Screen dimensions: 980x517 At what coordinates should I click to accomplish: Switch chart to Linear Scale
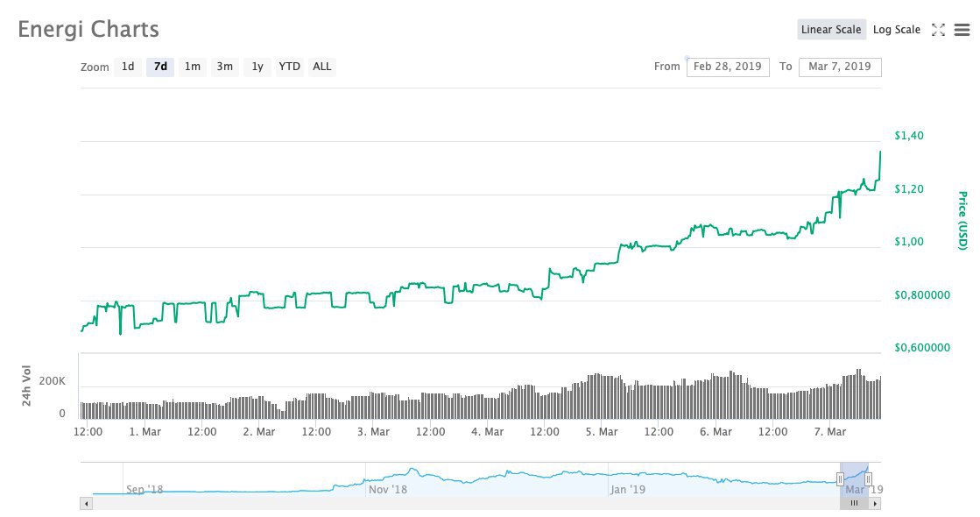[x=831, y=30]
